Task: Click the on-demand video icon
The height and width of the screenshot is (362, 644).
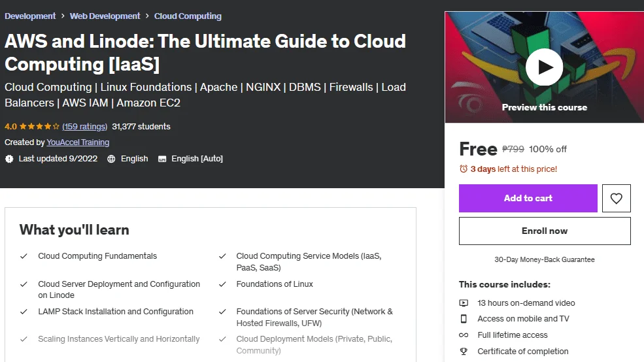Action: pos(464,303)
